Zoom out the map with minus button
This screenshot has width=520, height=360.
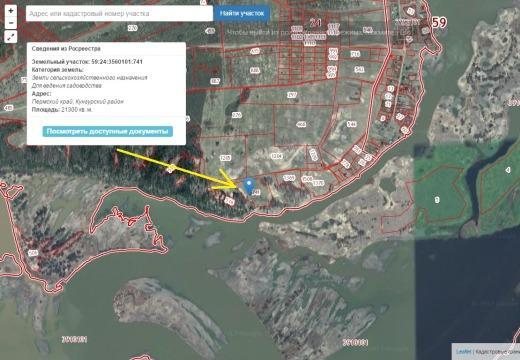(11, 23)
